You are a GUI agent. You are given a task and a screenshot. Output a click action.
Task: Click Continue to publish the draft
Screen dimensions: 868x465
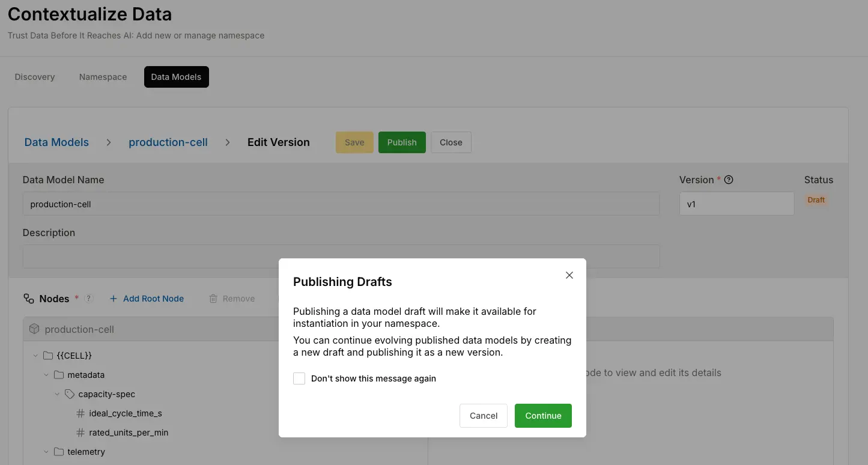(x=543, y=416)
